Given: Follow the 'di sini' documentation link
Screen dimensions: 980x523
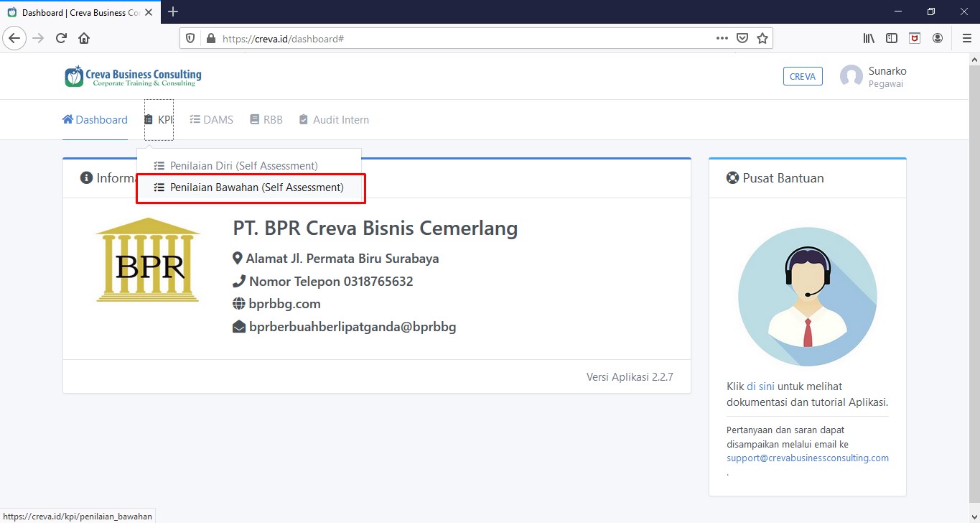Looking at the screenshot, I should (x=760, y=387).
